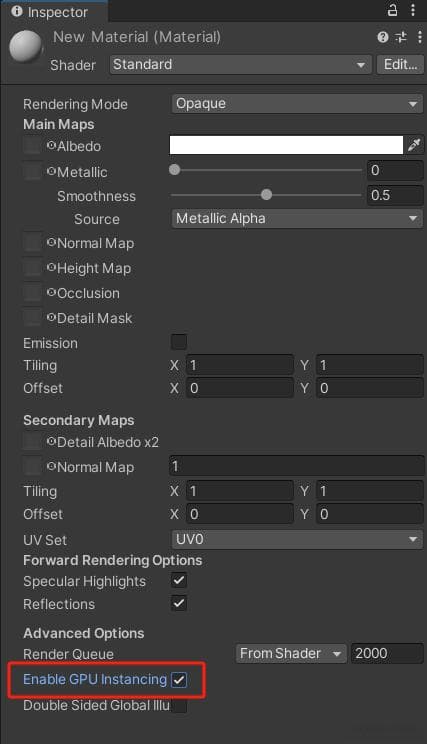This screenshot has width=427, height=744.
Task: Pick Albedo color with the eyedropper icon
Action: coord(414,145)
